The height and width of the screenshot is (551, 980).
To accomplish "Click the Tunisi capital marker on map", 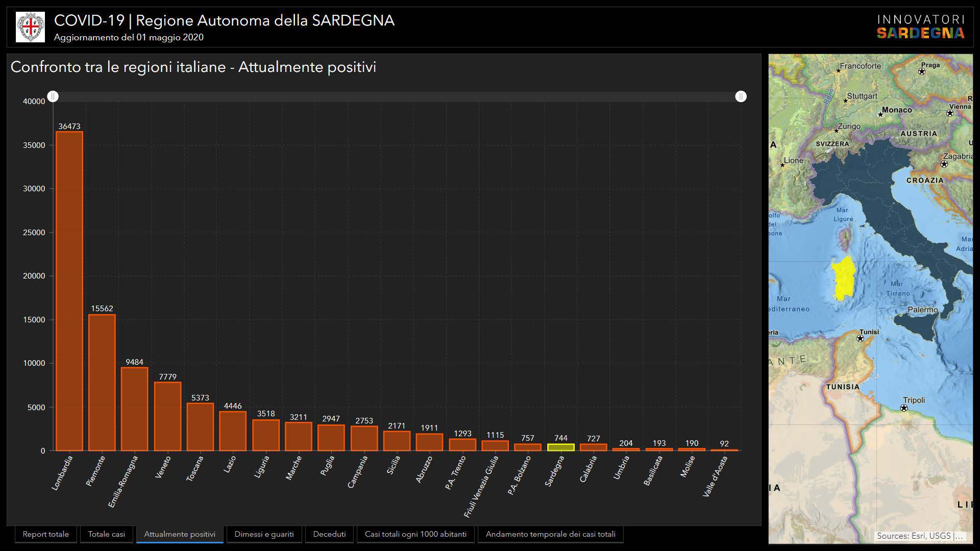I will click(860, 338).
